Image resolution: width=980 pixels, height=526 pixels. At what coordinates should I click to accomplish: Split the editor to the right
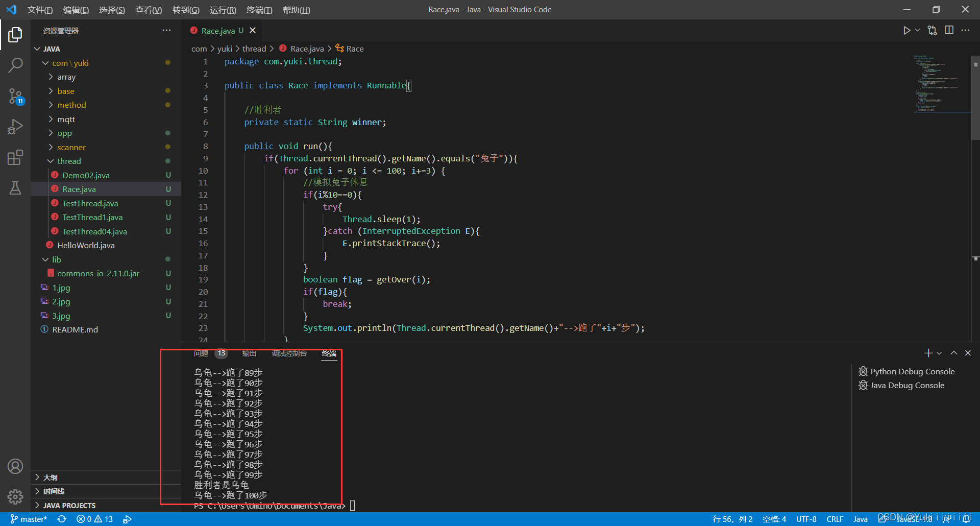coord(949,31)
